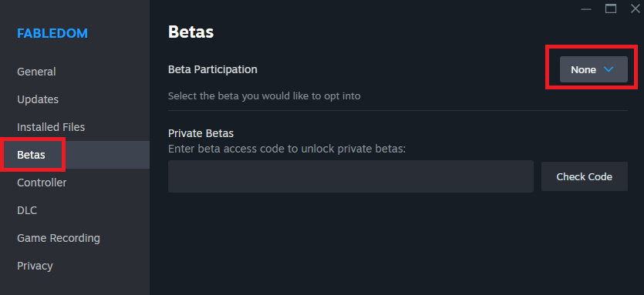Screen dimensions: 644x295
Task: Close the Fabledom properties window
Action: tap(635, 8)
